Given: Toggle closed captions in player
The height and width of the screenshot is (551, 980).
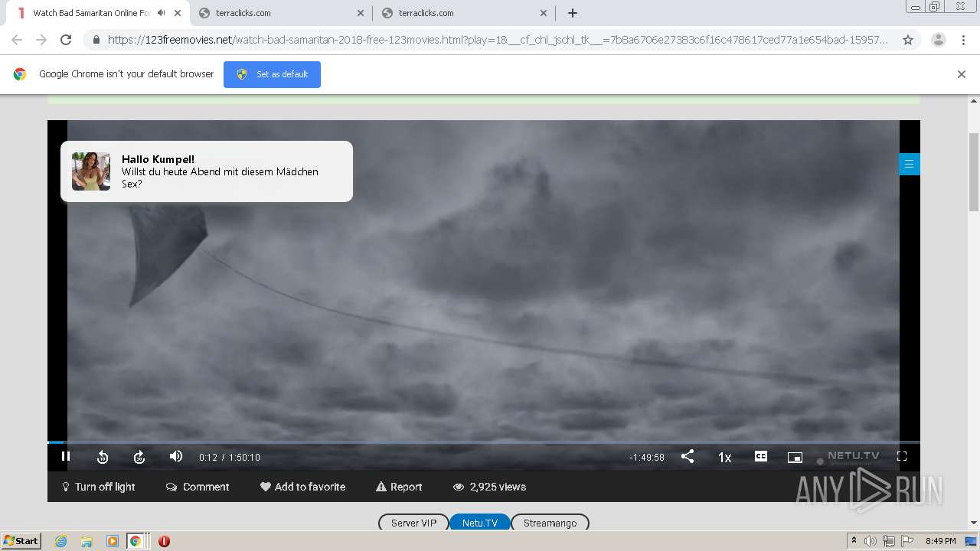Looking at the screenshot, I should tap(761, 456).
